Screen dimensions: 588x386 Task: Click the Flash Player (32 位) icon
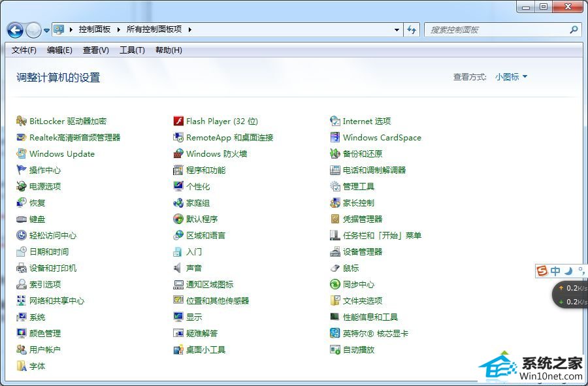tap(178, 121)
